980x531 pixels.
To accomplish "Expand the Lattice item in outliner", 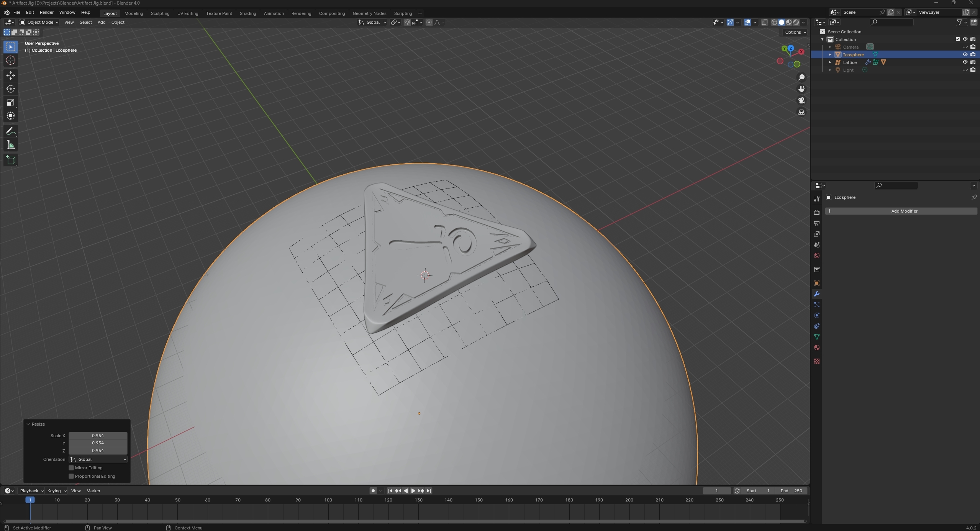I will point(830,62).
